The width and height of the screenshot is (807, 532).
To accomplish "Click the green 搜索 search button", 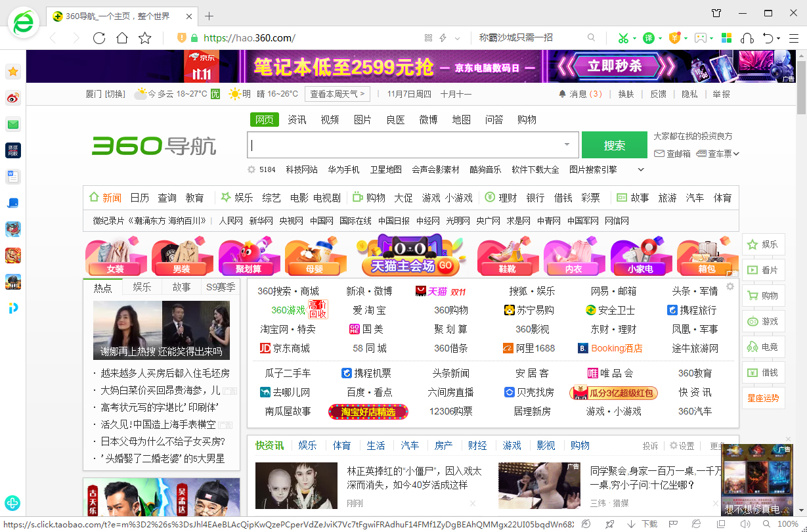I will [614, 144].
